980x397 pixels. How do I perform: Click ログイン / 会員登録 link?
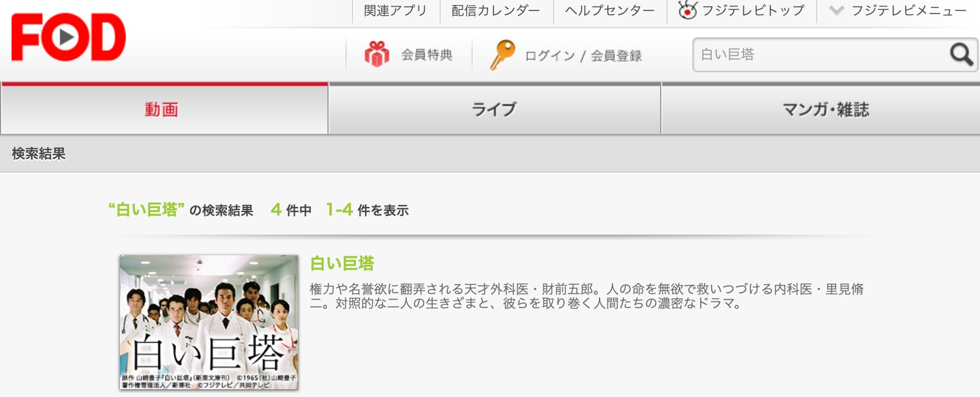(x=583, y=56)
